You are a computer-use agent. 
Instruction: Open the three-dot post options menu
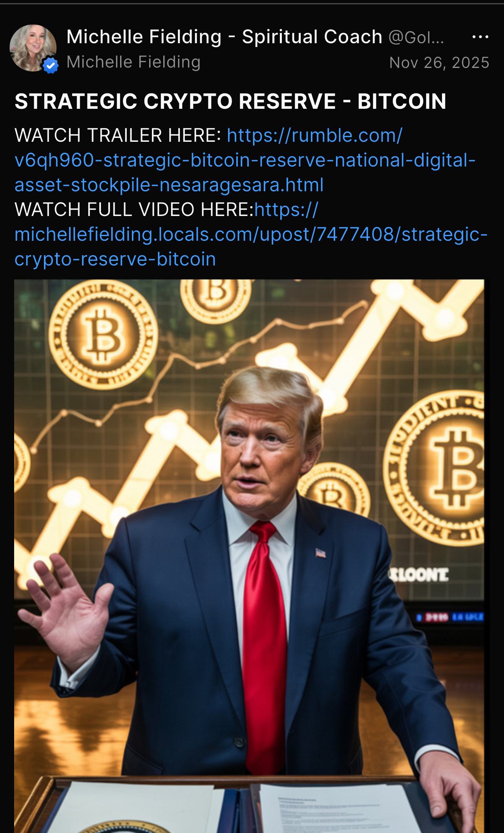[480, 37]
